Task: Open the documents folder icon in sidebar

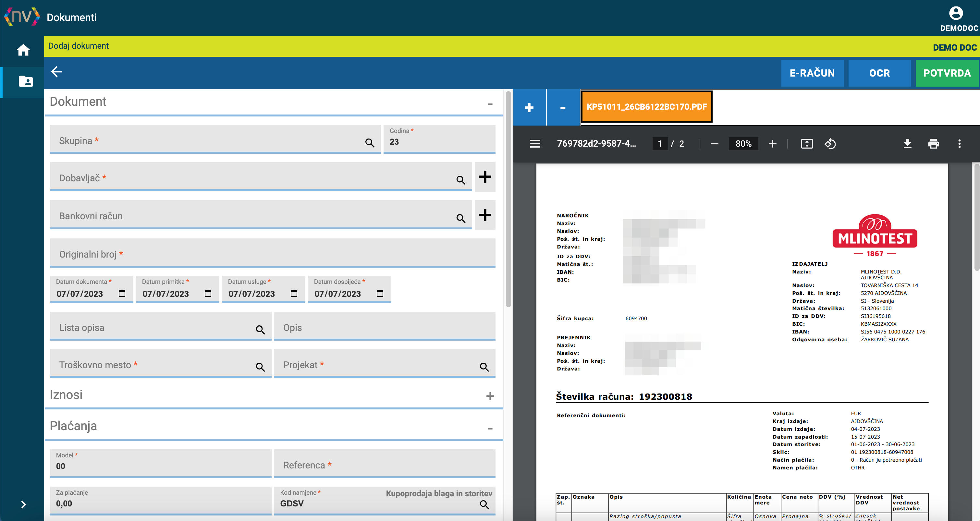Action: point(26,81)
